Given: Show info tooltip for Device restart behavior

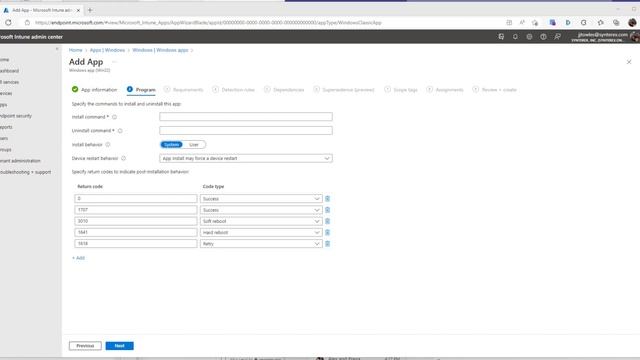Looking at the screenshot, I should (x=123, y=158).
